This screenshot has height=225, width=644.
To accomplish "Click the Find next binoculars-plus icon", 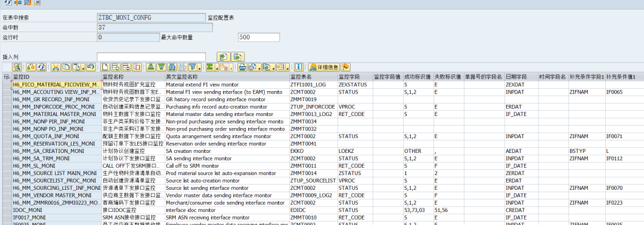I will 183,67.
